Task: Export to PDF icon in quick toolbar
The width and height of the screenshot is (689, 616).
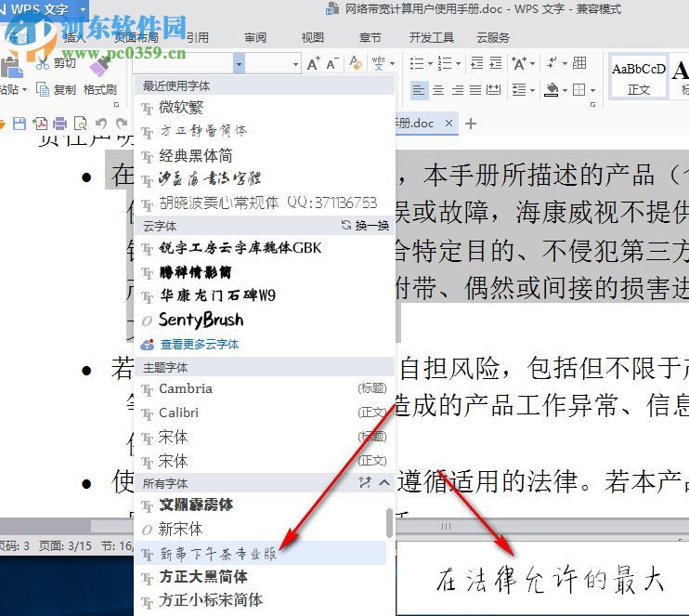Action: coord(40,124)
